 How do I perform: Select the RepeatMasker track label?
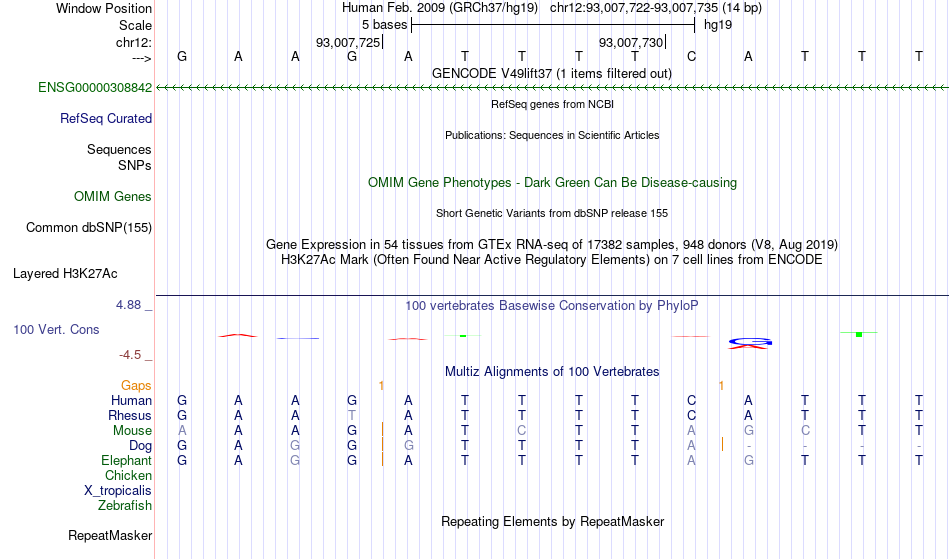click(110, 536)
